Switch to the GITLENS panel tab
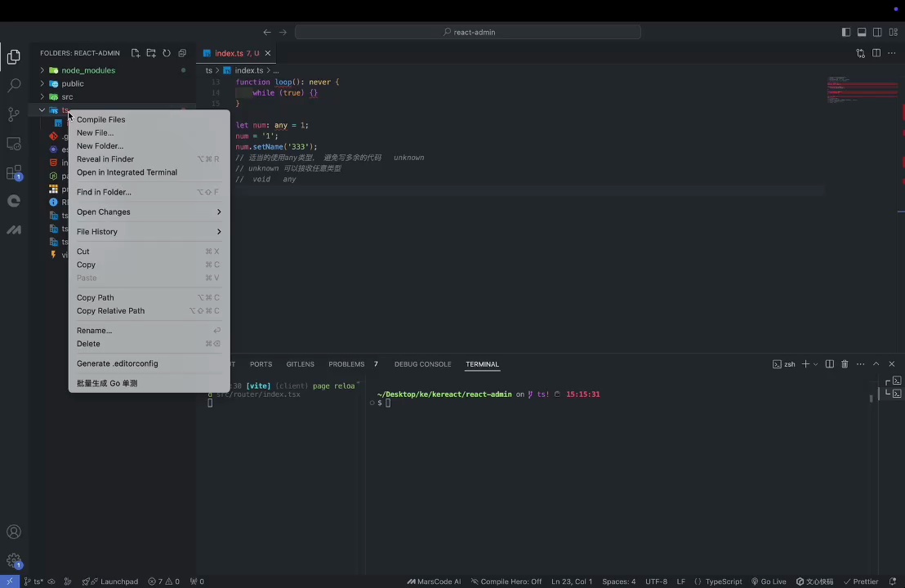The image size is (905, 588). coord(300,364)
